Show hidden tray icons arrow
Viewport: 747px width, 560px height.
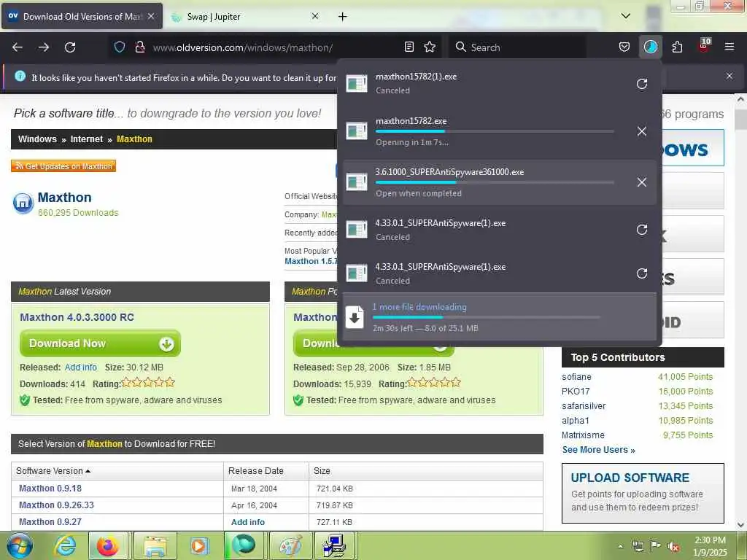coord(620,547)
